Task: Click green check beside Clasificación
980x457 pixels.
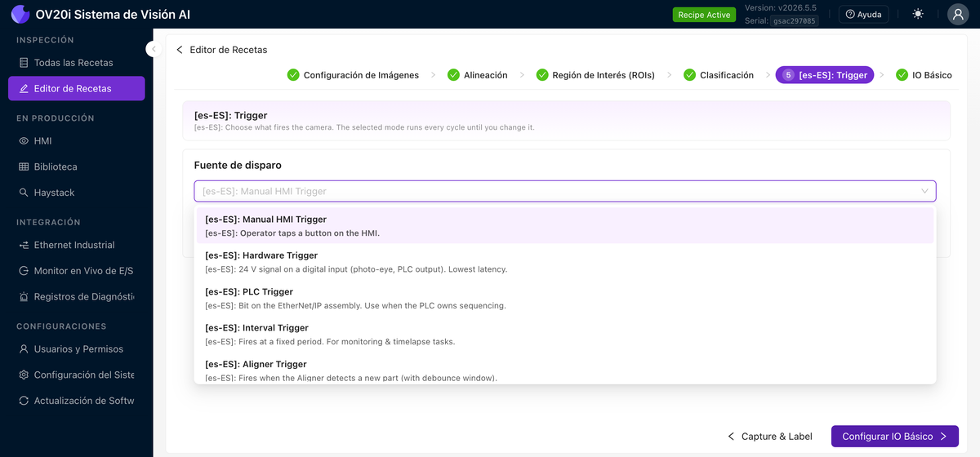Action: (689, 75)
